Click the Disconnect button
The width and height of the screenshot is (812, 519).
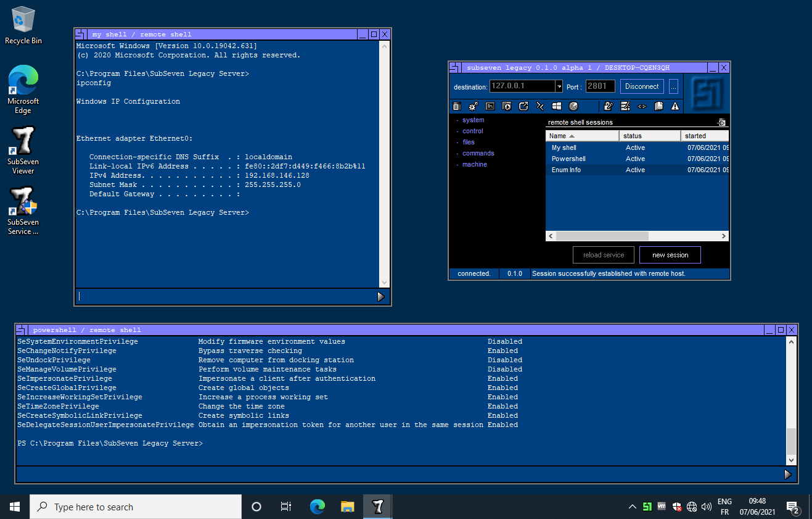point(642,86)
